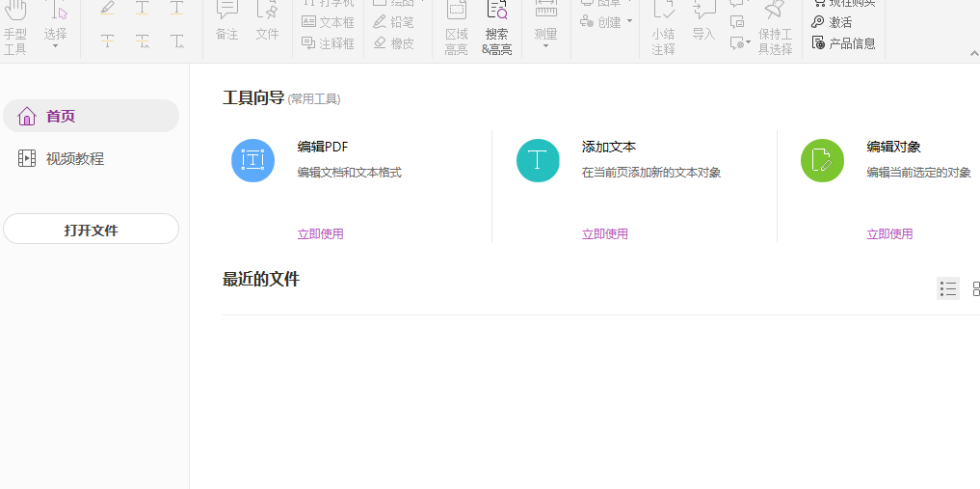
Task: Click 立即使用 under 编辑PDF
Action: tap(321, 233)
